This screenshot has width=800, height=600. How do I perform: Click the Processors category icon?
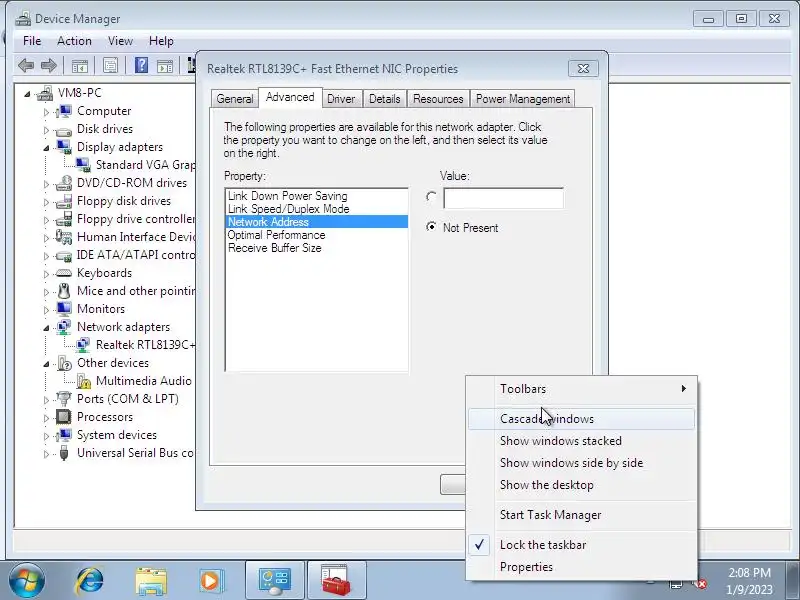pos(64,417)
